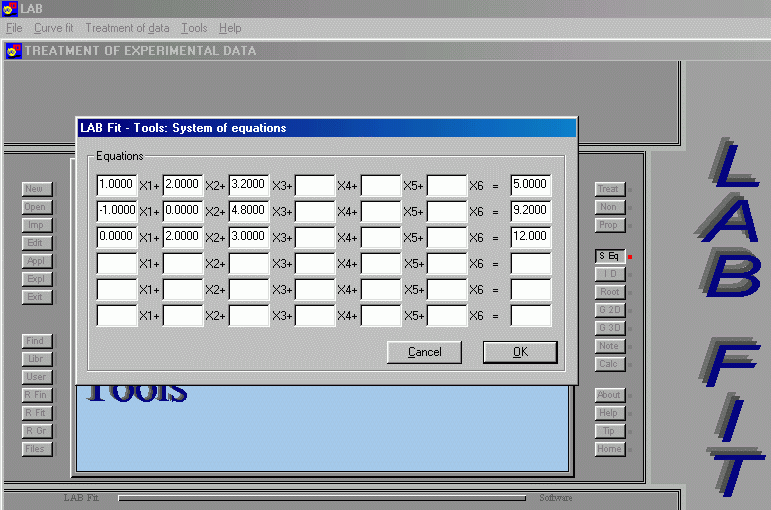Click the G 3D graph button
771x510 pixels.
[610, 328]
